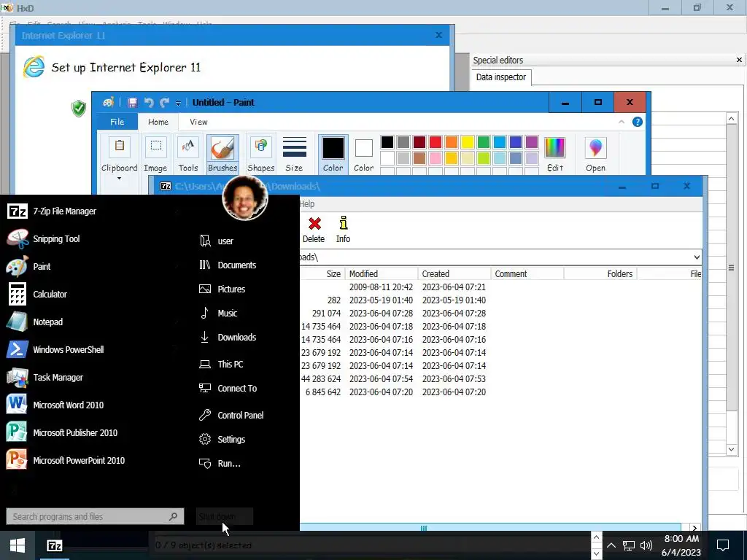
Task: Click the Comment column header in 7-Zip
Action: pos(527,274)
